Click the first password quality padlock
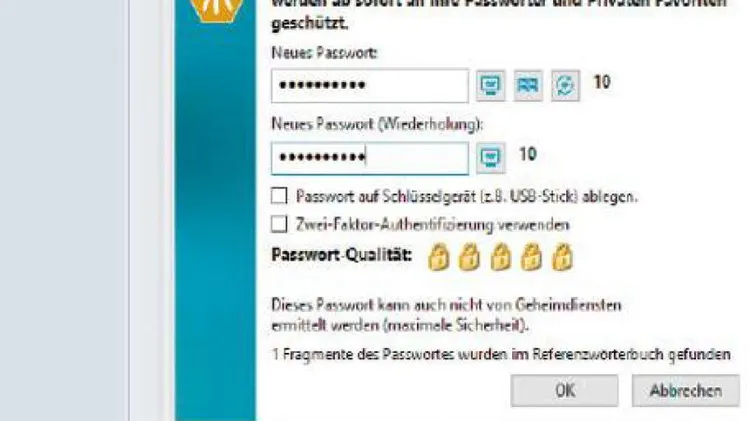The width and height of the screenshot is (750, 421). (x=439, y=257)
